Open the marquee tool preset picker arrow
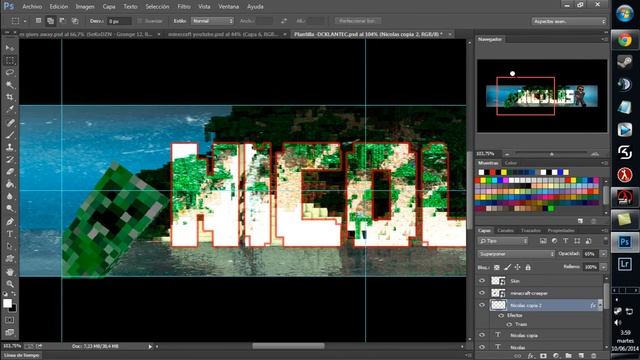Viewport: 640px width, 360px height. pyautogui.click(x=25, y=21)
